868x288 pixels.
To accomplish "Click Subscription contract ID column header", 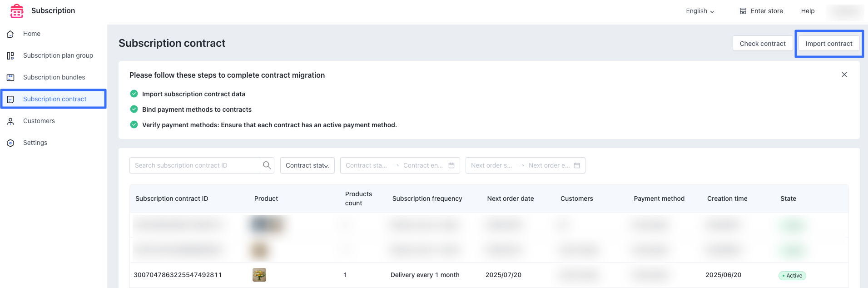I will pyautogui.click(x=172, y=199).
